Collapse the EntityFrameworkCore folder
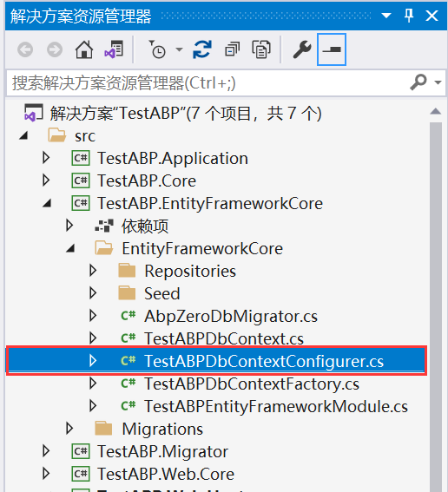The height and width of the screenshot is (492, 448). [x=70, y=249]
